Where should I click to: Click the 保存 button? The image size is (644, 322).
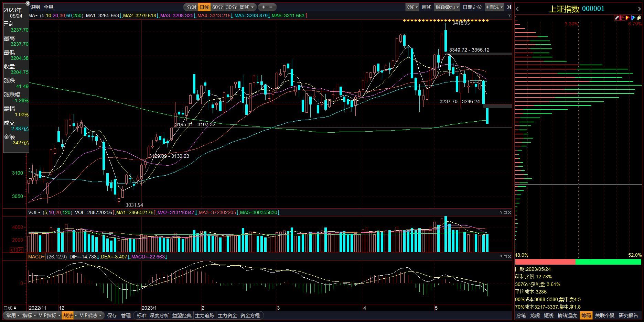[112, 315]
